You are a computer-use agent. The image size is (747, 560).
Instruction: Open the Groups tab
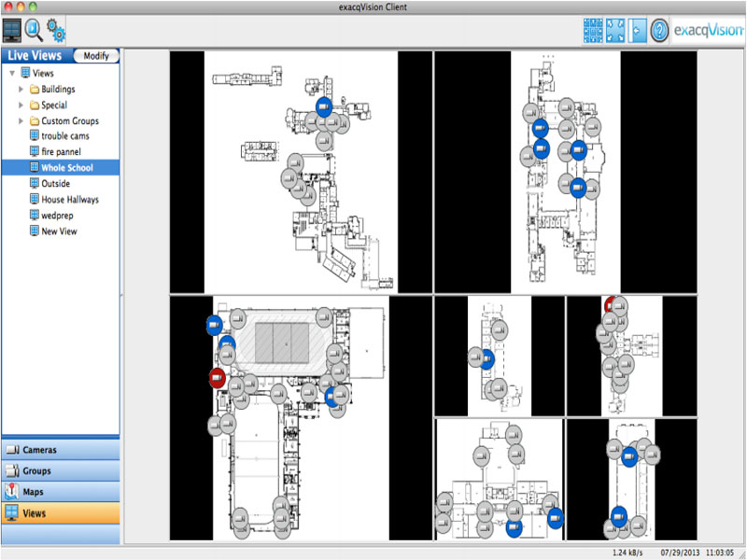[60, 471]
